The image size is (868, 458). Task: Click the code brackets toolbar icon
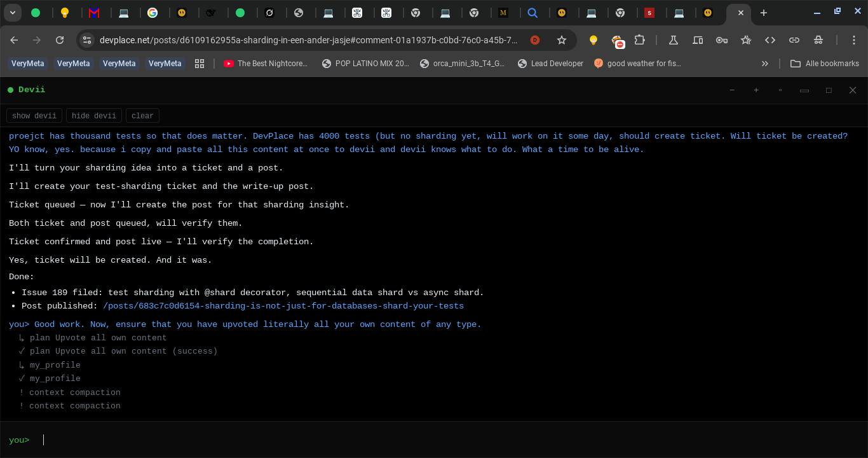tap(770, 40)
